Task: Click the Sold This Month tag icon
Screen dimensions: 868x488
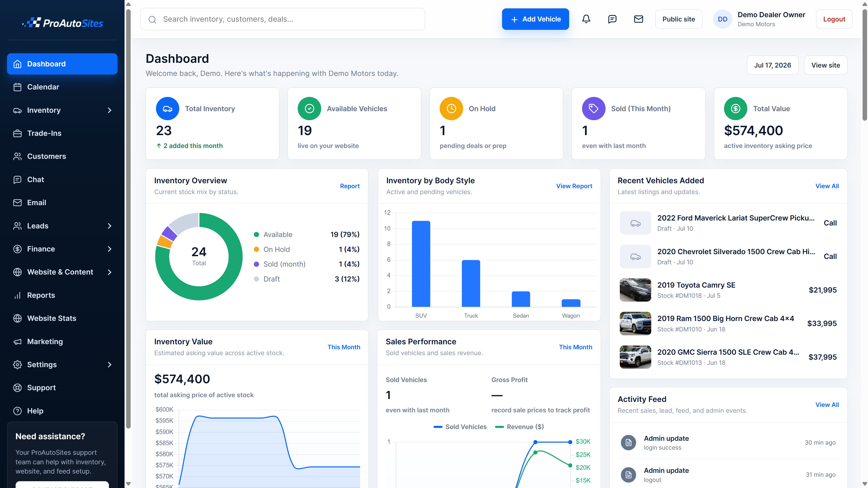Action: coord(593,108)
